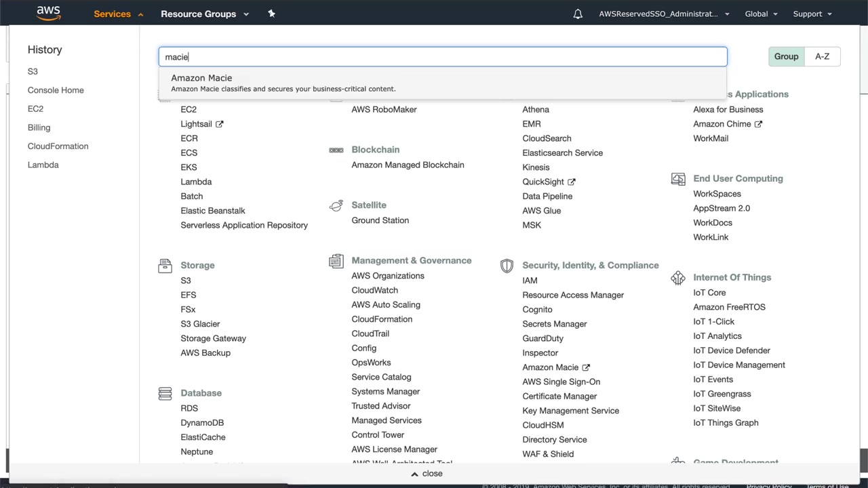The image size is (868, 488).
Task: Click the Storage category icon
Action: click(165, 266)
